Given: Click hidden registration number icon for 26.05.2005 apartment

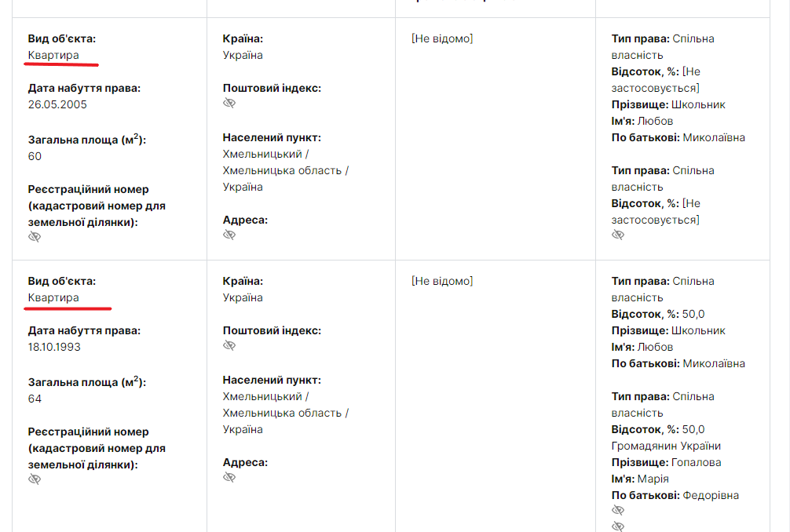Looking at the screenshot, I should pyautogui.click(x=35, y=237).
